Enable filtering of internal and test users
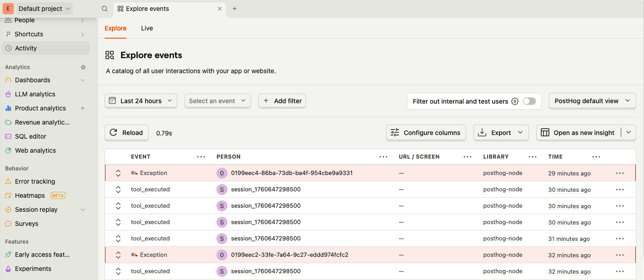 coord(529,100)
